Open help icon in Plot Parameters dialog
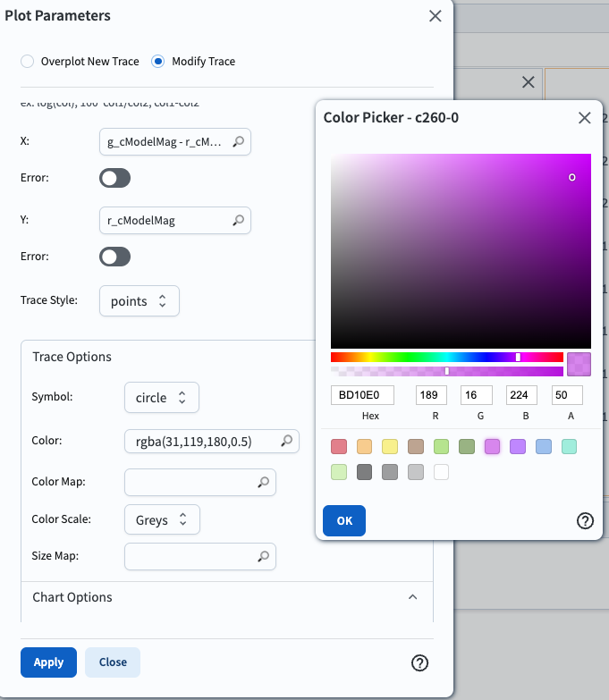This screenshot has width=609, height=700. [420, 662]
